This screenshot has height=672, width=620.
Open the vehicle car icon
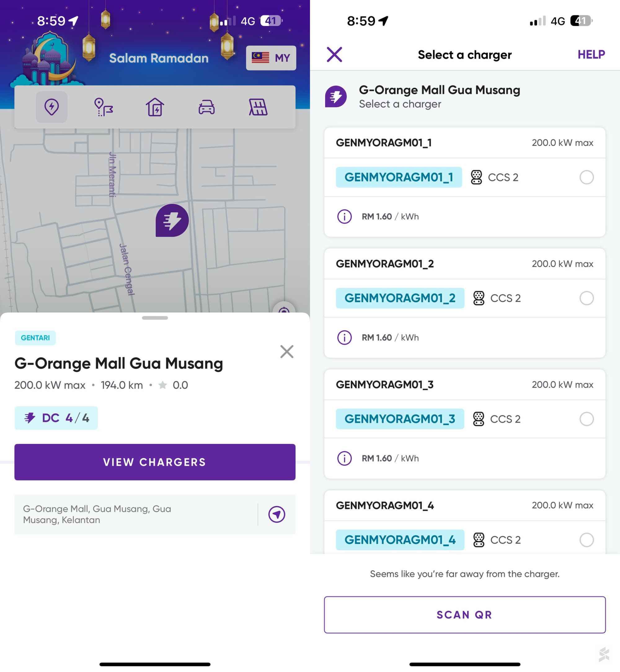(x=206, y=107)
